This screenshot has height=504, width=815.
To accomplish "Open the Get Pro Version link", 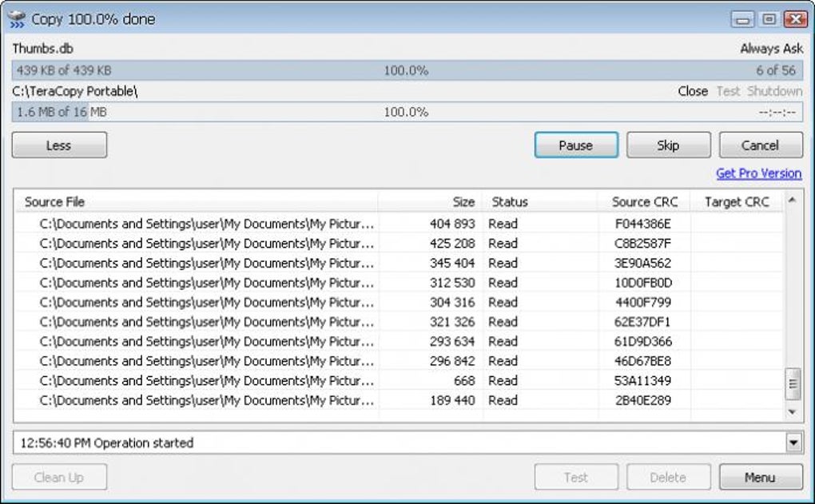I will (758, 173).
